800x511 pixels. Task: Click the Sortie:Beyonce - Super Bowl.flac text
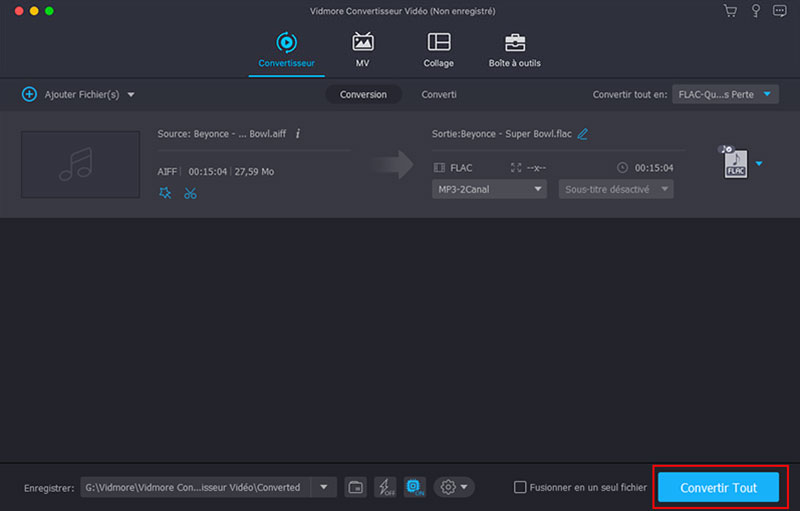502,134
